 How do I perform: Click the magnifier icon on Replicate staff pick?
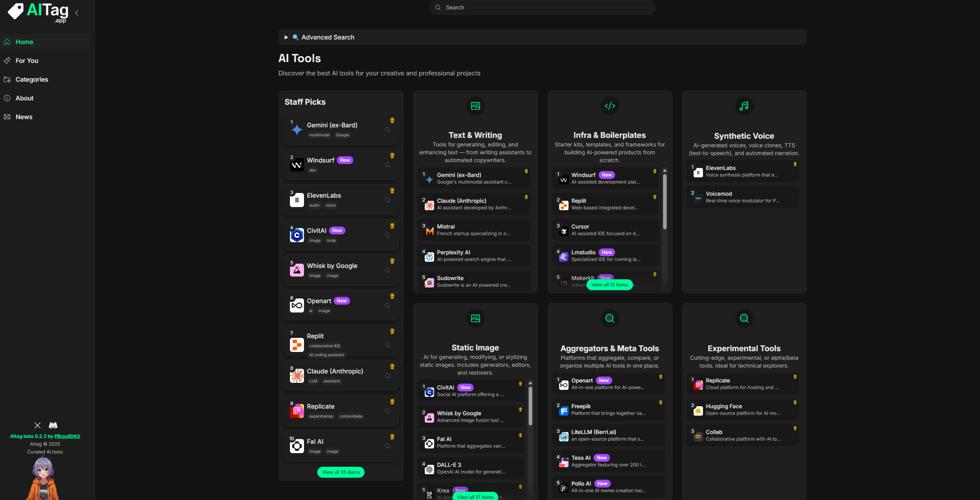pos(388,411)
